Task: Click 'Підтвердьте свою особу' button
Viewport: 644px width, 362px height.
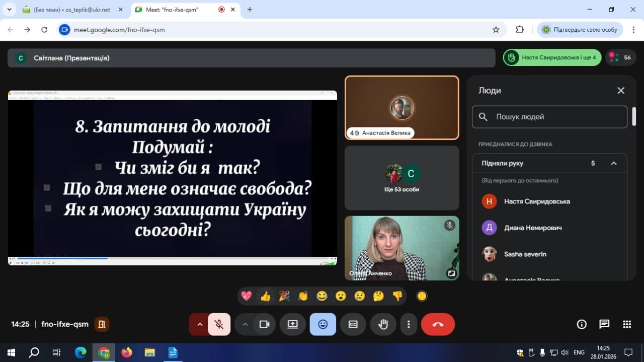Action: coord(580,30)
